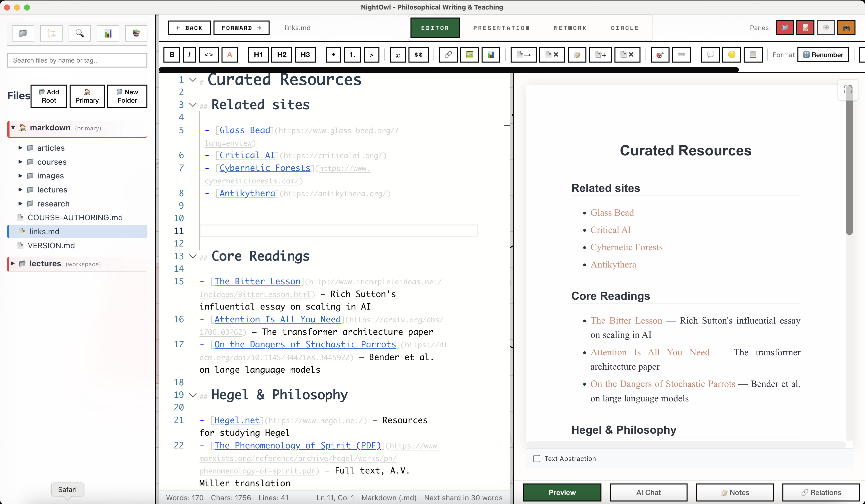Viewport: 865px width, 504px height.
Task: Select the magnifying glass search icon in sidebar
Action: pyautogui.click(x=79, y=33)
